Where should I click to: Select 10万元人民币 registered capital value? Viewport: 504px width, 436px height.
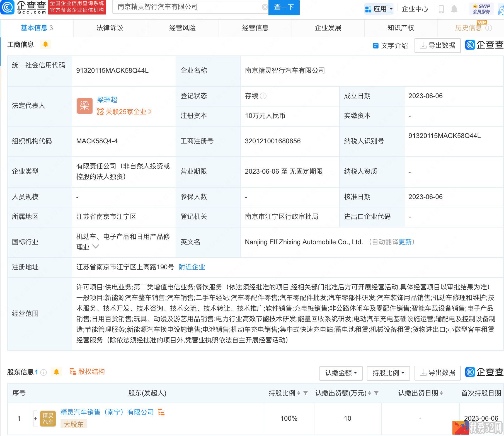tap(265, 116)
